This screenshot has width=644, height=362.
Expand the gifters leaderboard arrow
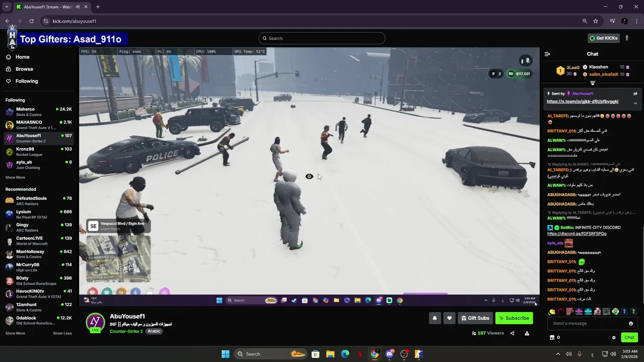593,83
